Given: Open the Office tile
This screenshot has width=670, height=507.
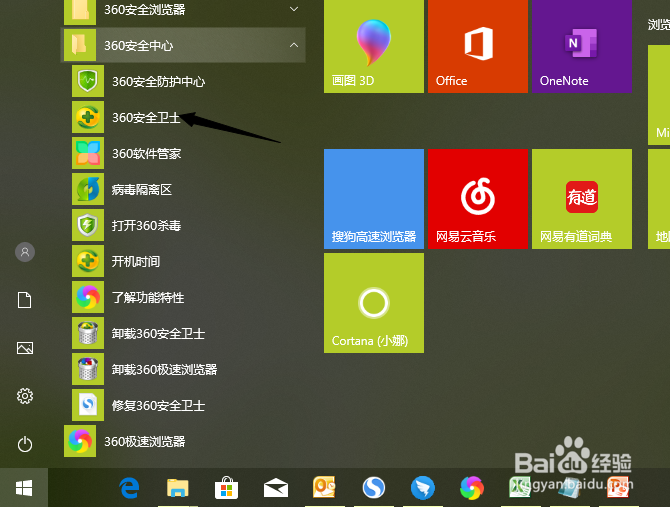Looking at the screenshot, I should click(x=478, y=46).
